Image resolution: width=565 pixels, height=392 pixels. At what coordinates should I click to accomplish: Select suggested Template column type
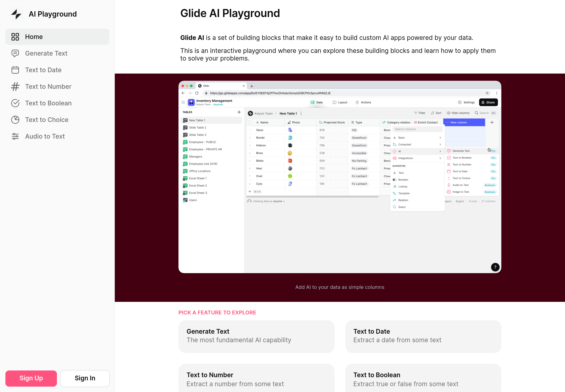point(417,194)
